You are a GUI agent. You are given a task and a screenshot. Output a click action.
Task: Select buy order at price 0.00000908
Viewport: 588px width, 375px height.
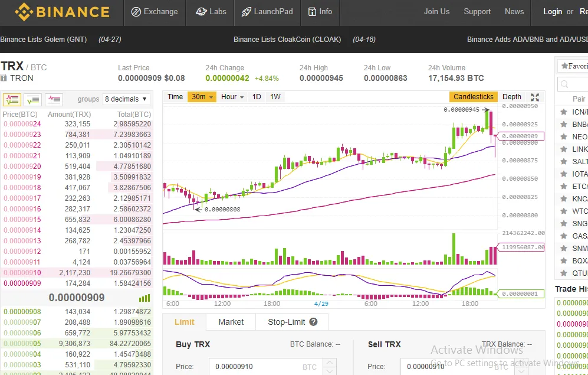pyautogui.click(x=77, y=312)
